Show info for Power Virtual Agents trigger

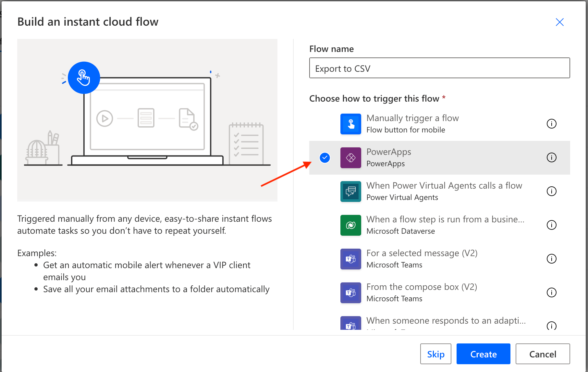pyautogui.click(x=551, y=191)
